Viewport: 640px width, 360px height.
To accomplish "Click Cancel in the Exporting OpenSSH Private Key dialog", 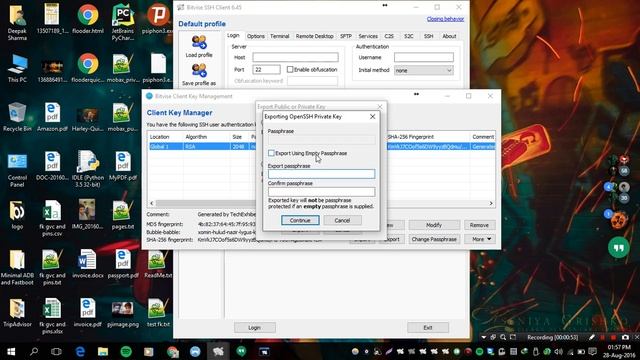I will click(x=342, y=220).
